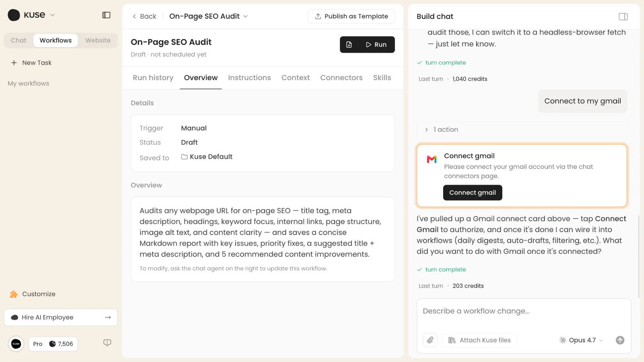Click Attach Kuse files button
The image size is (644, 362).
479,340
